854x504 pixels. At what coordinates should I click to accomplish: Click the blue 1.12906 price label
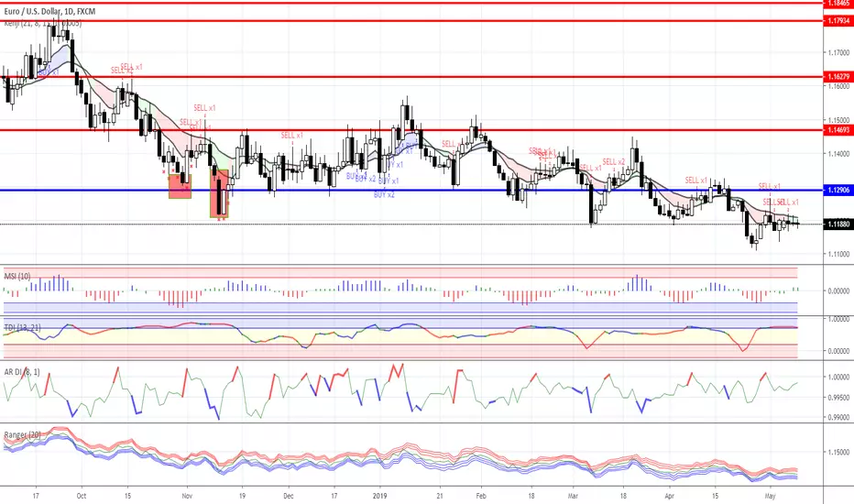pos(838,190)
